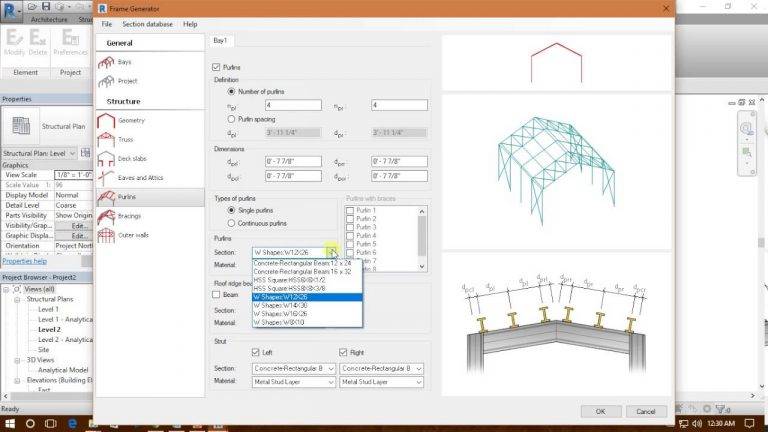768x432 pixels.
Task: Open the Truss settings icon
Action: [106, 140]
